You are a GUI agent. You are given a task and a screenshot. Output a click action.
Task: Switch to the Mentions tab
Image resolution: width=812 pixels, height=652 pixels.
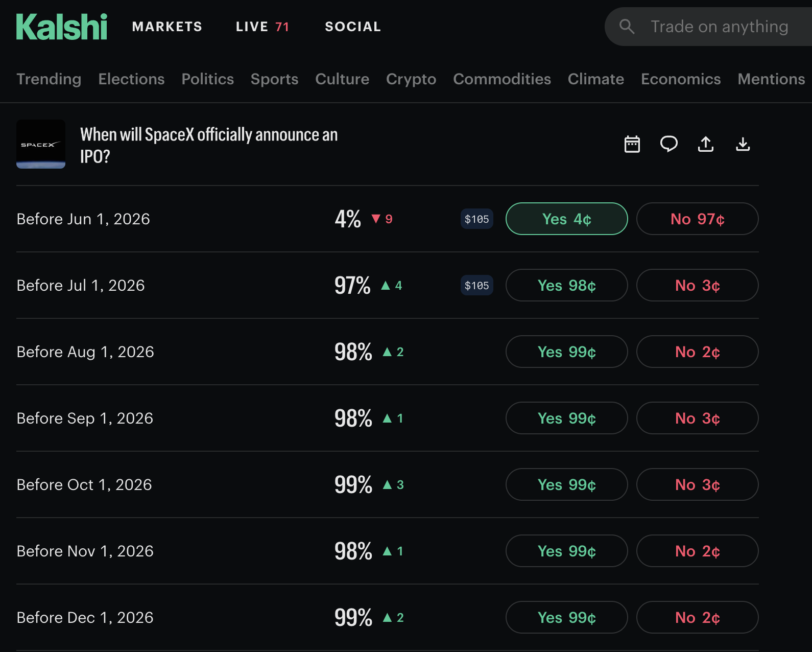click(771, 79)
